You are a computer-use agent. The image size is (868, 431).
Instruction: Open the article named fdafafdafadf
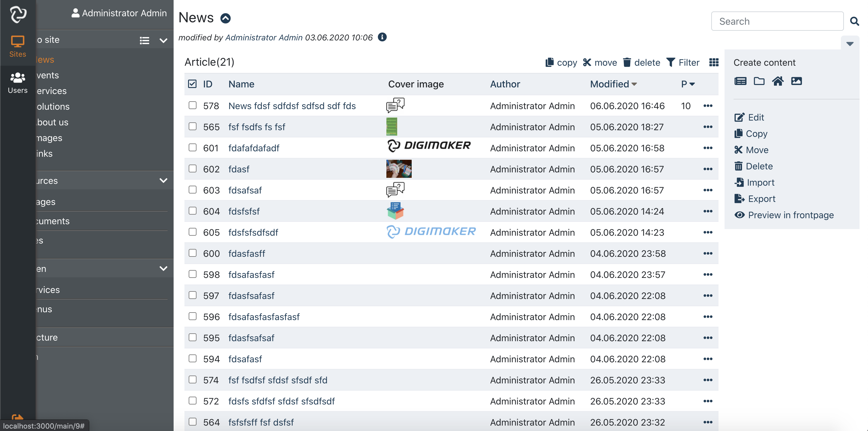[254, 148]
